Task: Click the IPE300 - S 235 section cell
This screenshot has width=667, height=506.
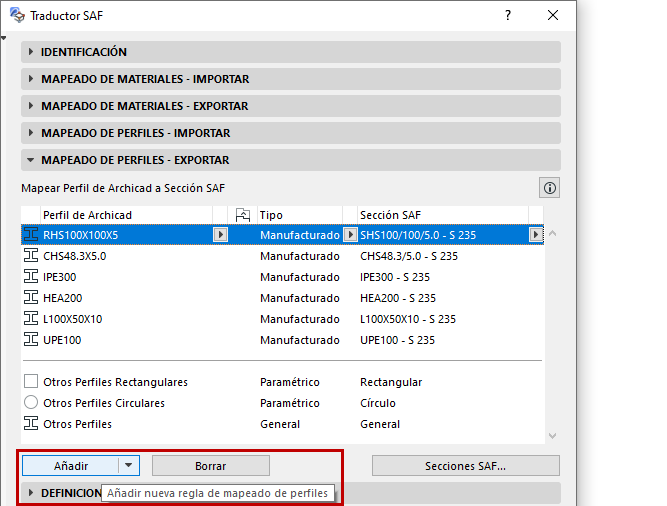Action: click(x=395, y=277)
